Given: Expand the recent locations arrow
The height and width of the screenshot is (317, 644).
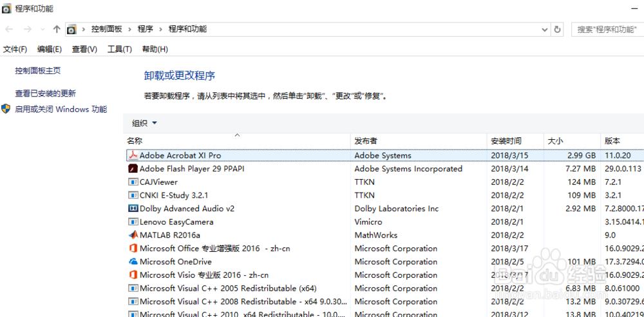Looking at the screenshot, I should coord(43,29).
